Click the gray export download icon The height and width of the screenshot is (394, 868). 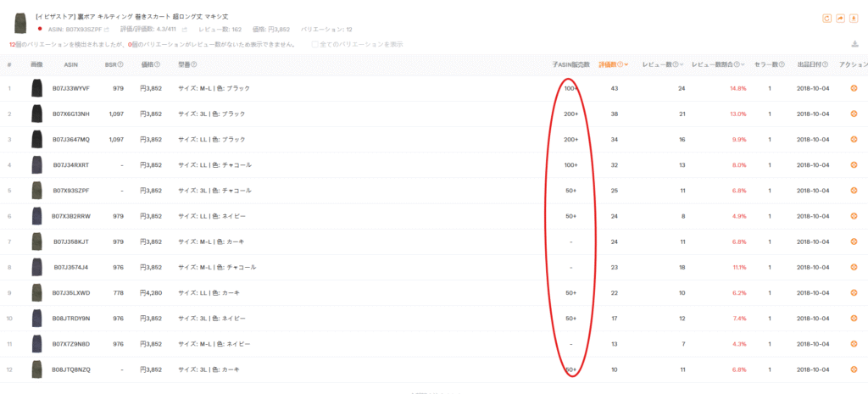coord(854,45)
